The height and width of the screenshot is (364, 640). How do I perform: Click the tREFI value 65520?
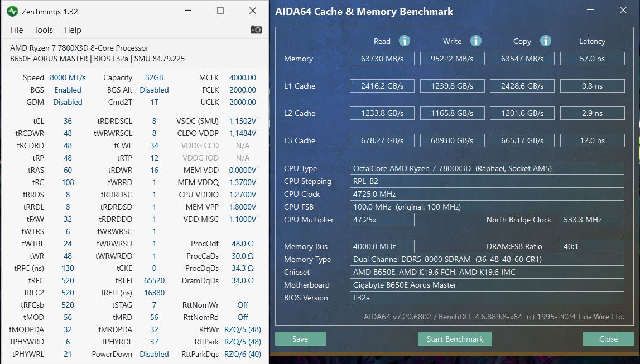pyautogui.click(x=155, y=280)
